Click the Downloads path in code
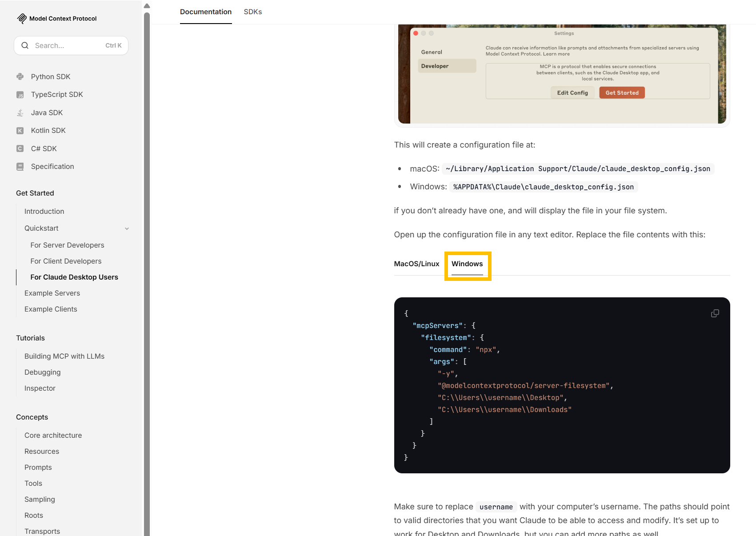Viewport: 756px width, 536px height. (504, 410)
